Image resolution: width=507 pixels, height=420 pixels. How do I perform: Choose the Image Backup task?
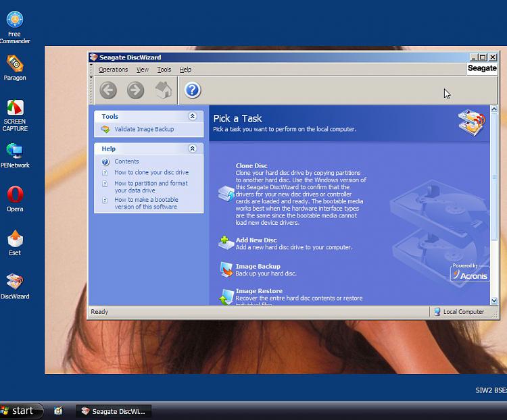point(258,266)
